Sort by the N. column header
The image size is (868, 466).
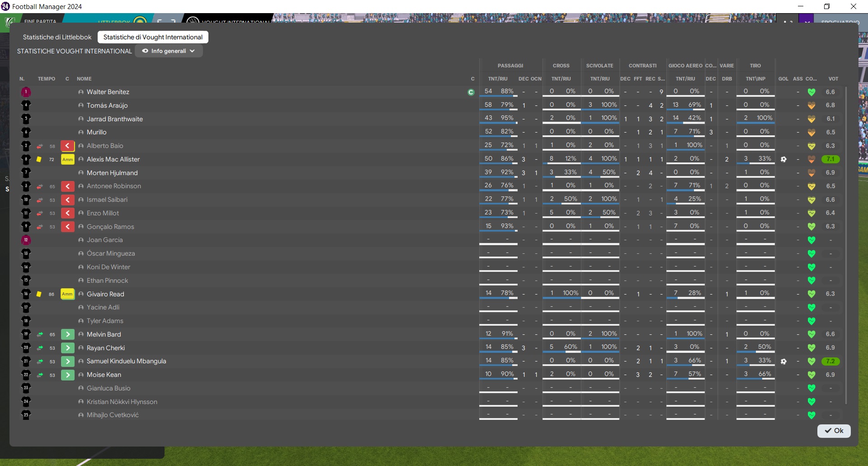(22, 79)
